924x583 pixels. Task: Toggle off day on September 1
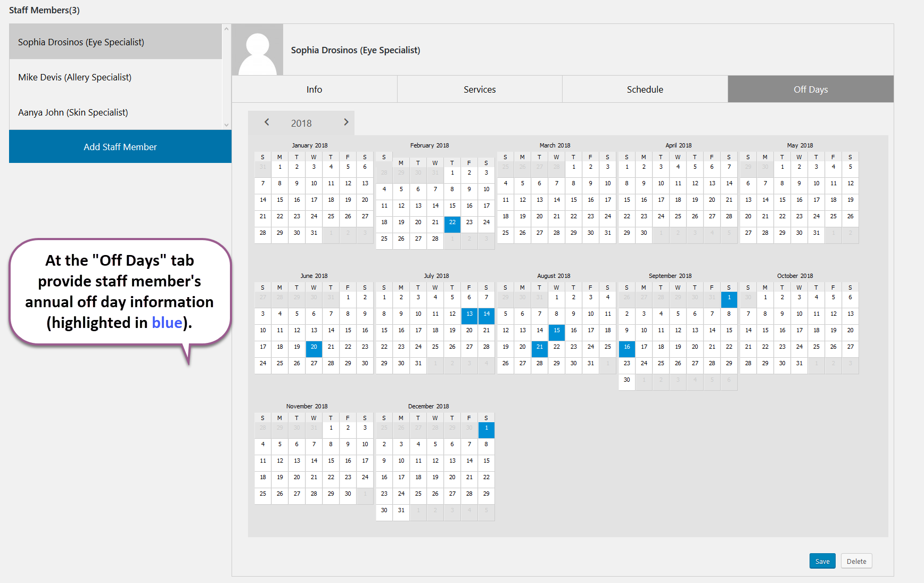point(729,299)
